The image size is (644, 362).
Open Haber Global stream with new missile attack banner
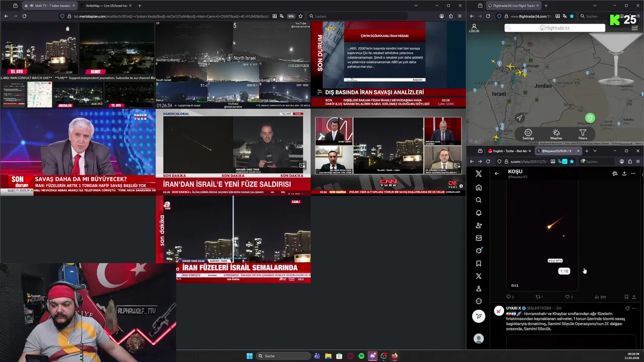click(x=233, y=152)
